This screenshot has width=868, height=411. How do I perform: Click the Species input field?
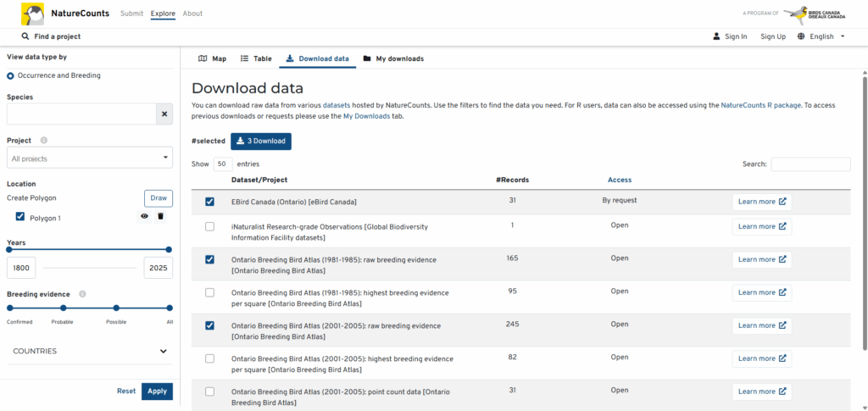(81, 114)
